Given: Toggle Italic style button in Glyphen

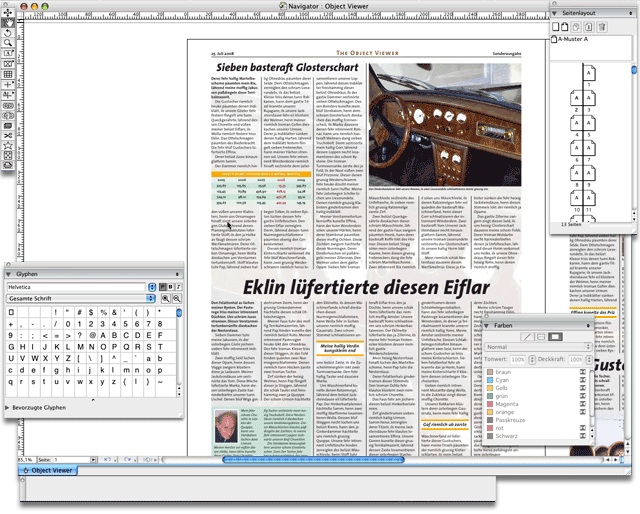Looking at the screenshot, I should [x=178, y=287].
